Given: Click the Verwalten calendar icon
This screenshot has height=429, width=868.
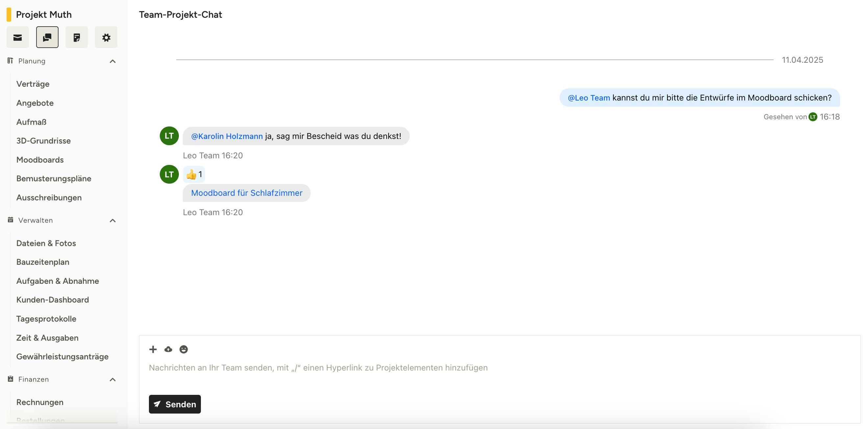Looking at the screenshot, I should [11, 220].
